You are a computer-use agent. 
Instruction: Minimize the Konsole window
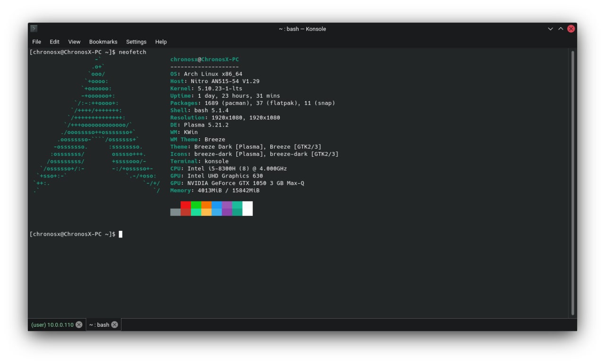(x=550, y=29)
